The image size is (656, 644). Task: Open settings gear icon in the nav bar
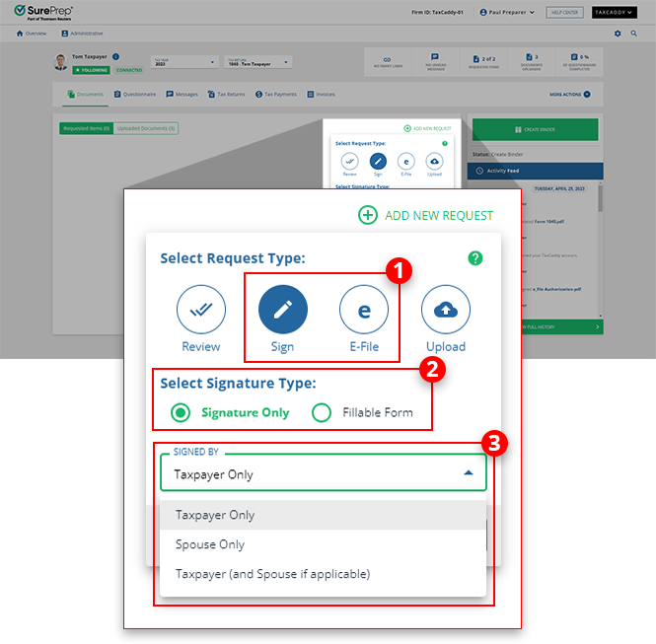[618, 34]
